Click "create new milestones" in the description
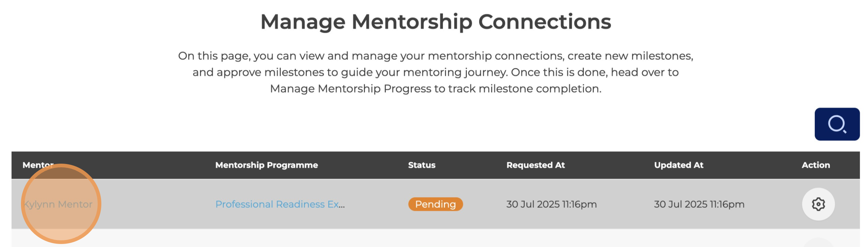Screen dimensions: 868x247 pyautogui.click(x=630, y=56)
